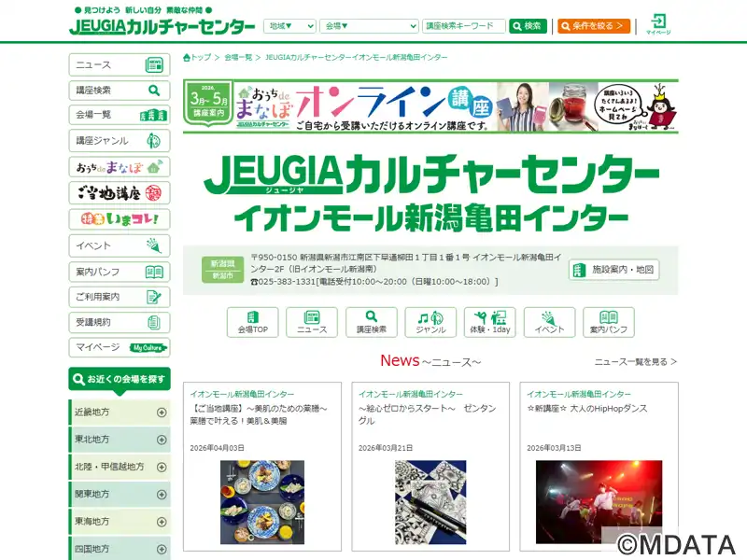Expand 四国地方 region plus icon
The width and height of the screenshot is (747, 560).
(162, 549)
